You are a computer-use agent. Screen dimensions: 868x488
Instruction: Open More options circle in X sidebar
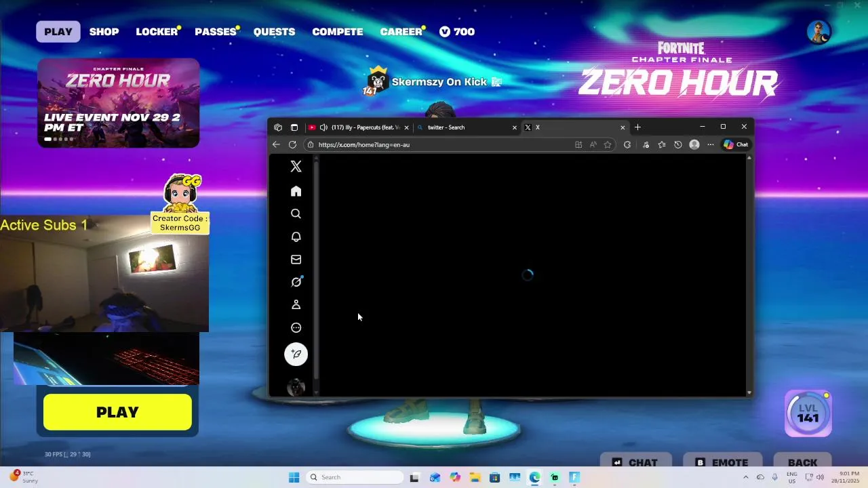coord(296,327)
